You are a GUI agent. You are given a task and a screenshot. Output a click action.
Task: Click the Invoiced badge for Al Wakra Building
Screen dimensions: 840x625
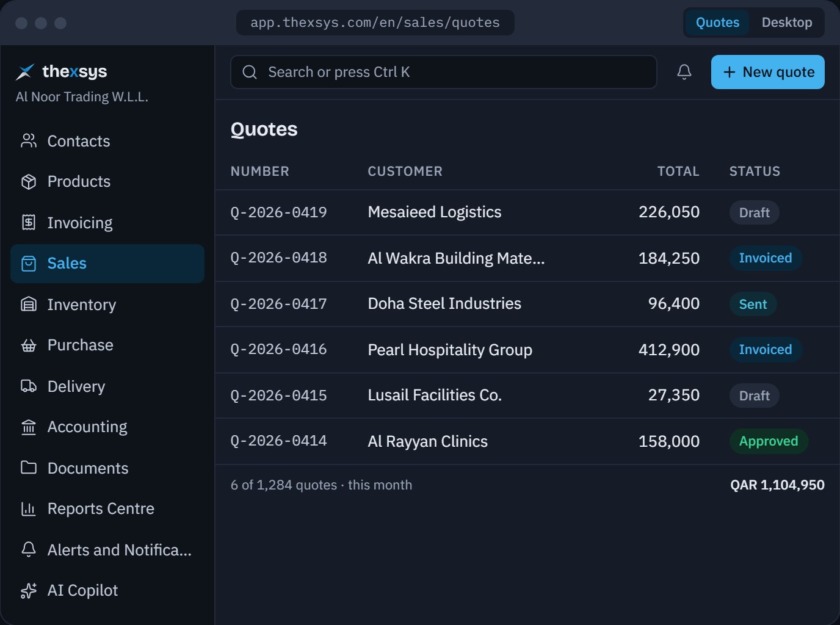pyautogui.click(x=766, y=258)
